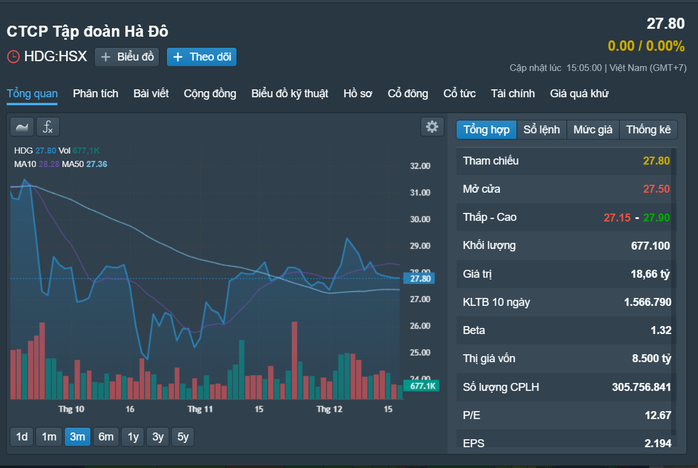The image size is (698, 468).
Task: Open the Tài chính tab
Action: pos(513,94)
